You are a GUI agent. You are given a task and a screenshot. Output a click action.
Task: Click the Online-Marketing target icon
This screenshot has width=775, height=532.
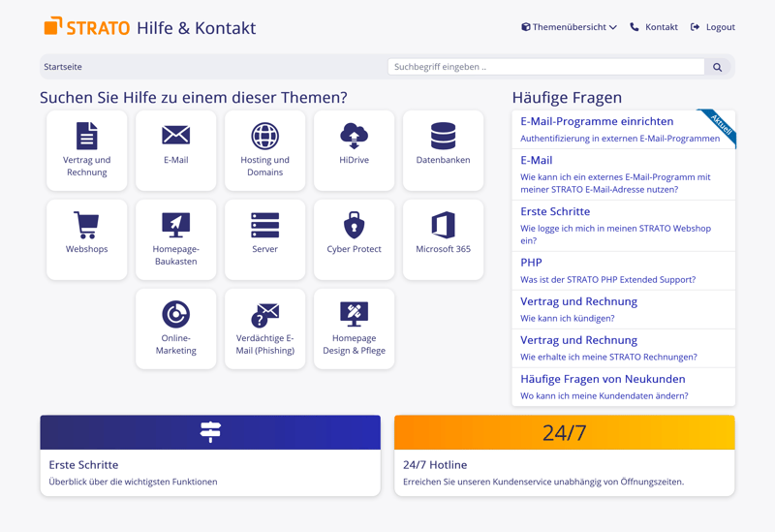176,315
